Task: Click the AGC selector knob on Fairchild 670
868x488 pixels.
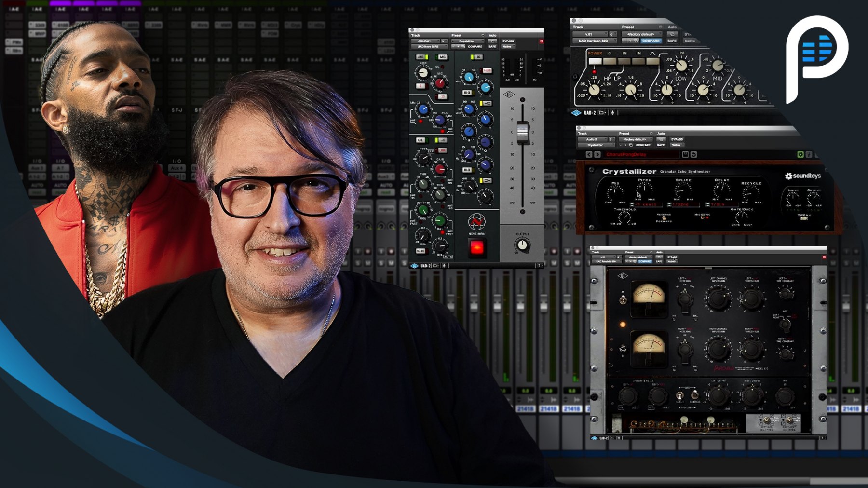Action: click(785, 324)
